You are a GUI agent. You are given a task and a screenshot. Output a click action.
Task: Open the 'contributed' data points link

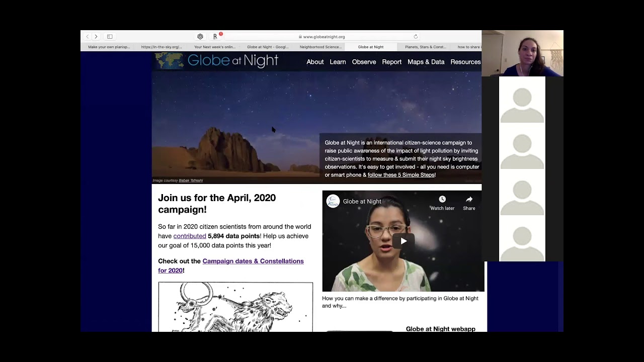(x=190, y=236)
